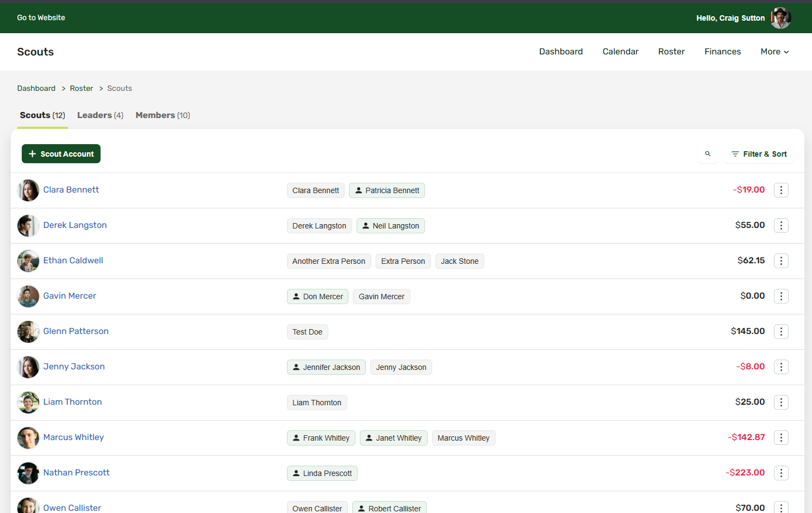This screenshot has width=812, height=513.
Task: Click the Hello, Craig Sutton greeting
Action: [730, 18]
